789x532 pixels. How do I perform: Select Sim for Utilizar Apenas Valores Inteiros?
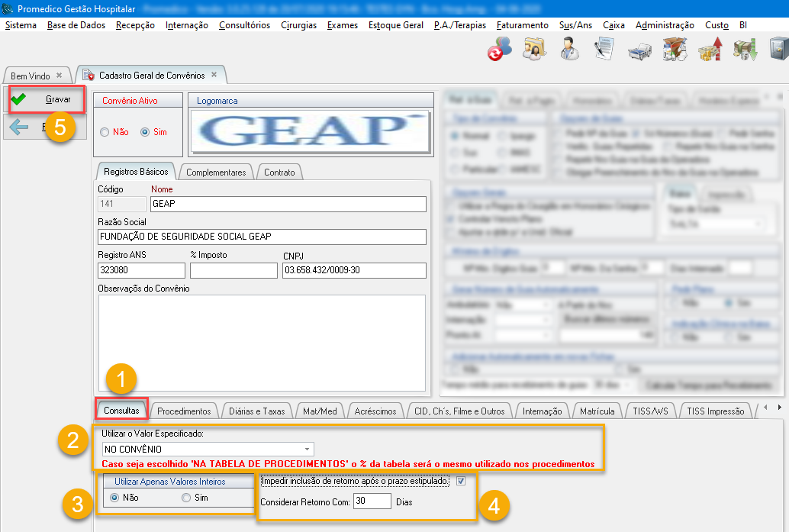point(185,498)
